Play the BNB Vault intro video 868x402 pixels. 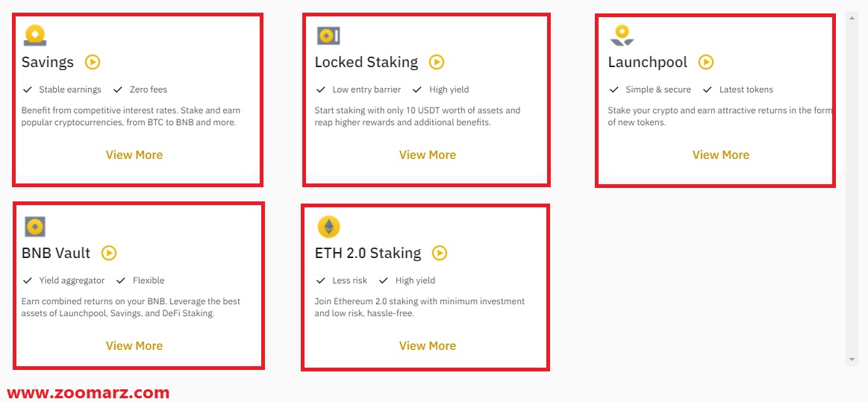tap(109, 253)
